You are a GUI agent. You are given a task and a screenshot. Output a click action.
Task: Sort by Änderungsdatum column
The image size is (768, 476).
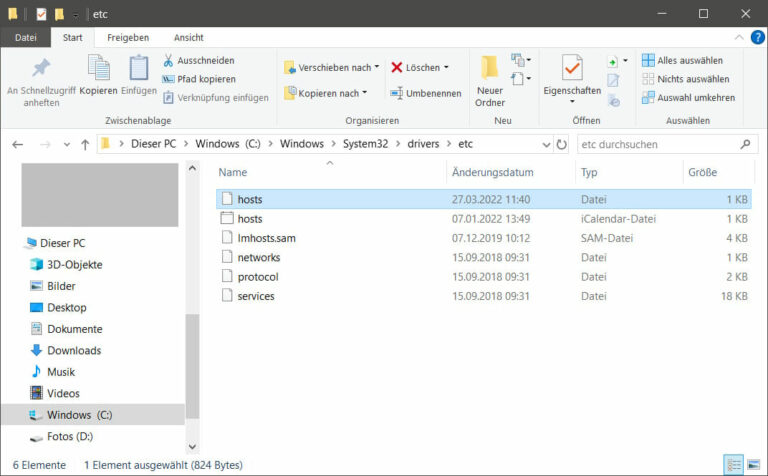[492, 172]
